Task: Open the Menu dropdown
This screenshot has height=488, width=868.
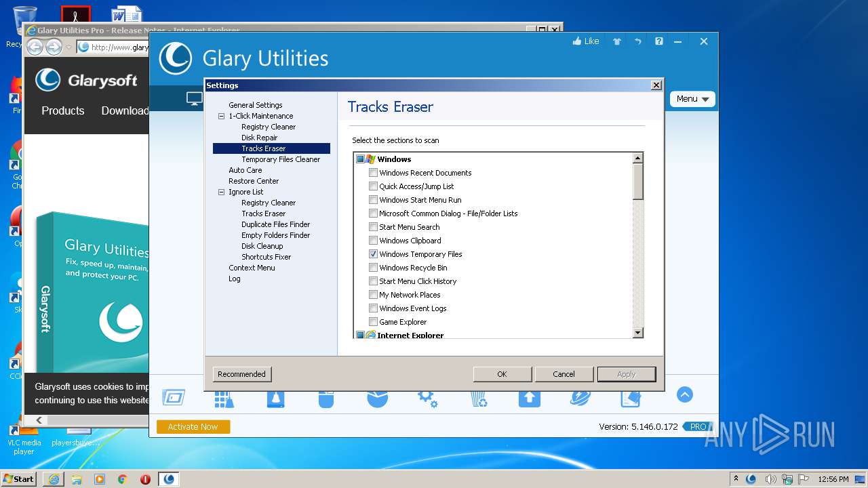Action: coord(692,99)
